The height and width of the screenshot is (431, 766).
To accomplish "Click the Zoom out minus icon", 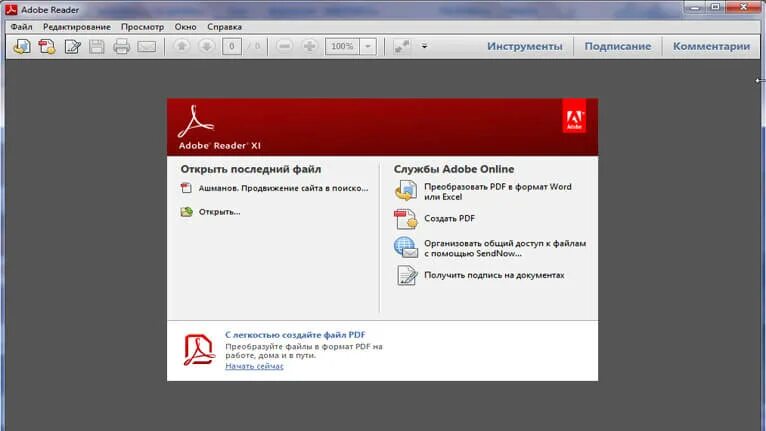I will click(284, 46).
